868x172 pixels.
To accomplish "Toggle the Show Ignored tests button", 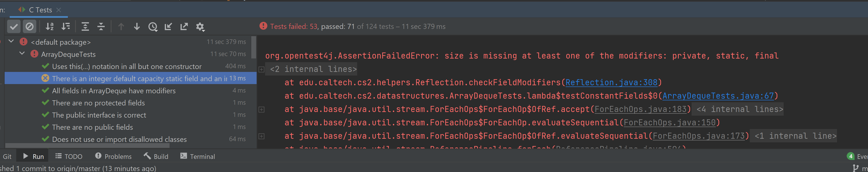I will tap(30, 27).
